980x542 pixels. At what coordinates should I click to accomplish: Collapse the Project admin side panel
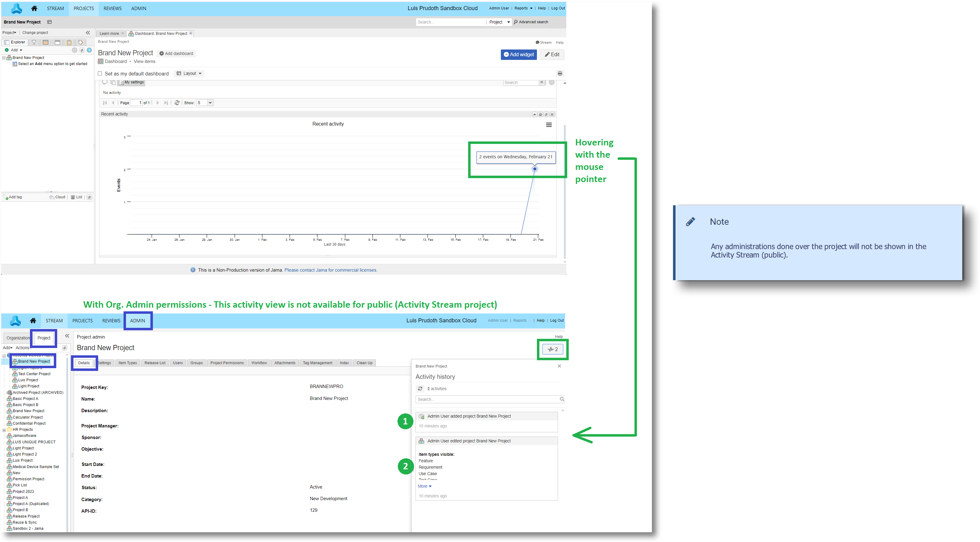pyautogui.click(x=67, y=336)
